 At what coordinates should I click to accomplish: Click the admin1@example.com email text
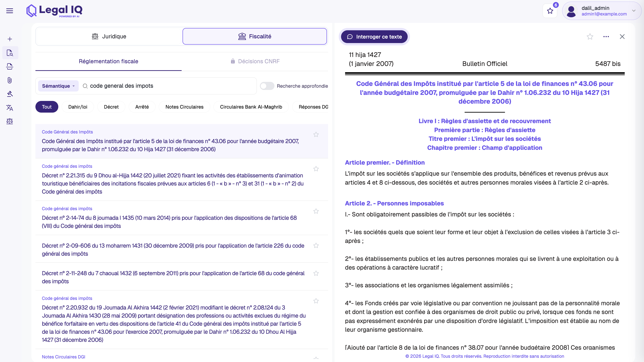[x=604, y=14]
